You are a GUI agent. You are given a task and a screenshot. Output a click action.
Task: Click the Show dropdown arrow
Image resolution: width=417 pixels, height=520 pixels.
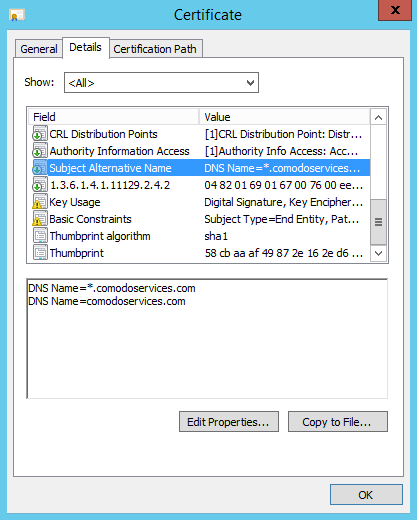pyautogui.click(x=250, y=83)
